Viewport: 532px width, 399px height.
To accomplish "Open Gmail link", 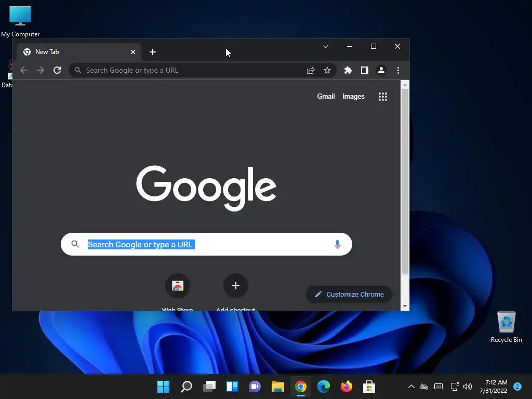I will coord(326,96).
